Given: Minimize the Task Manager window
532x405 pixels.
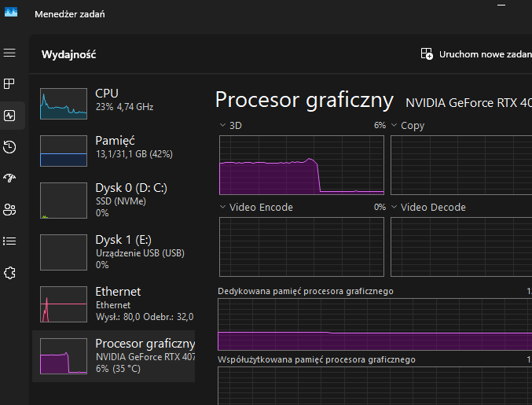Looking at the screenshot, I should pyautogui.click(x=501, y=6).
